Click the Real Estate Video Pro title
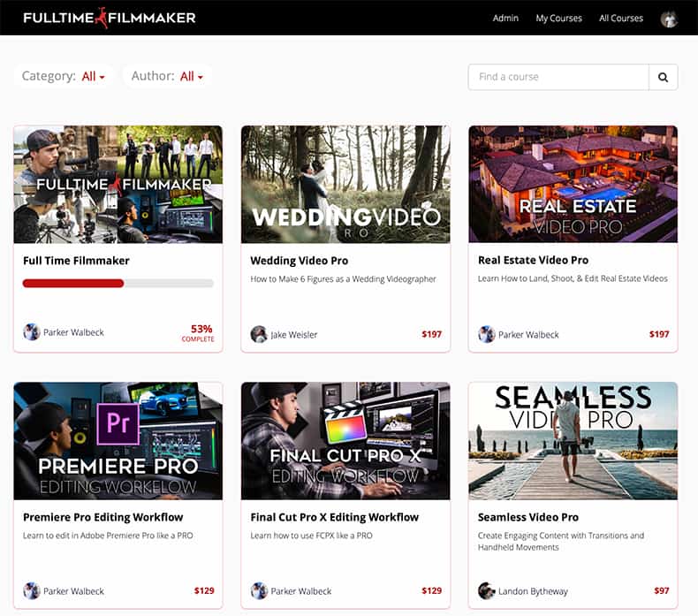Viewport: 698px width, 616px height. [533, 260]
